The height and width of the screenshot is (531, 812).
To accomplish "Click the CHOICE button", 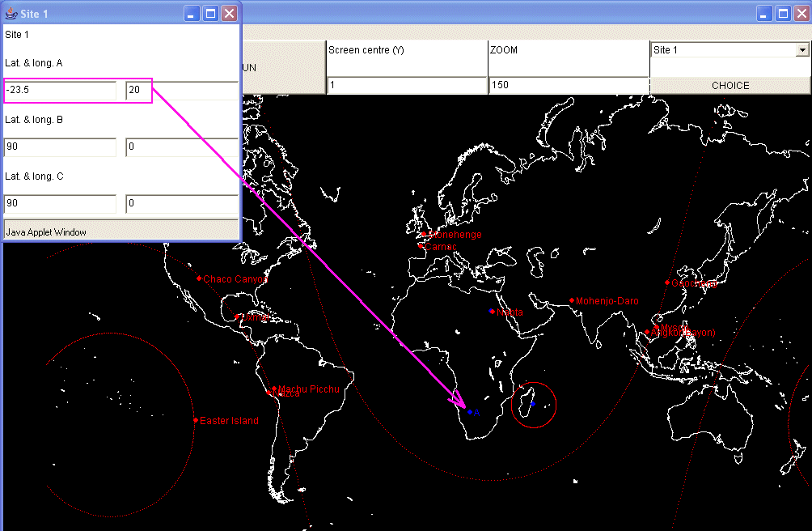I will coord(730,86).
